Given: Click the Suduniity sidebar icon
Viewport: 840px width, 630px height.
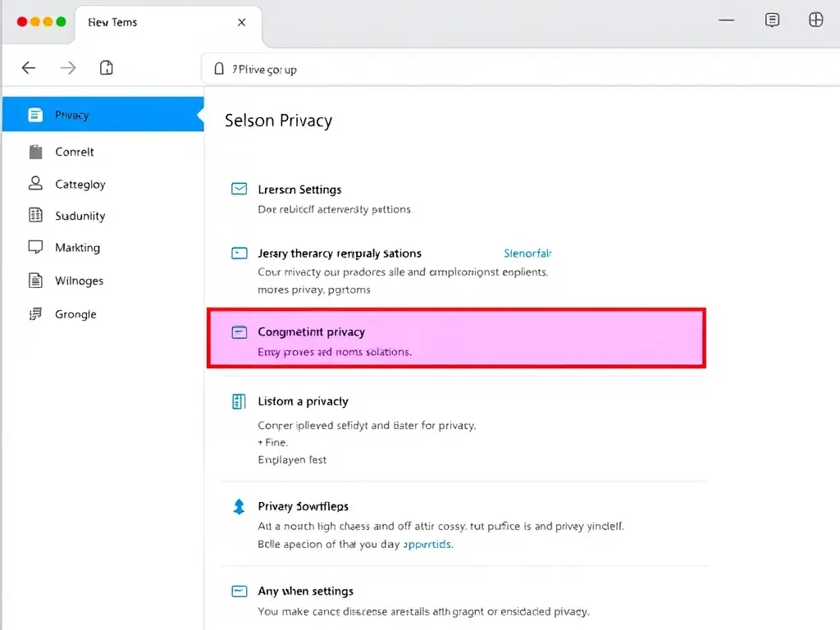Looking at the screenshot, I should 35,216.
